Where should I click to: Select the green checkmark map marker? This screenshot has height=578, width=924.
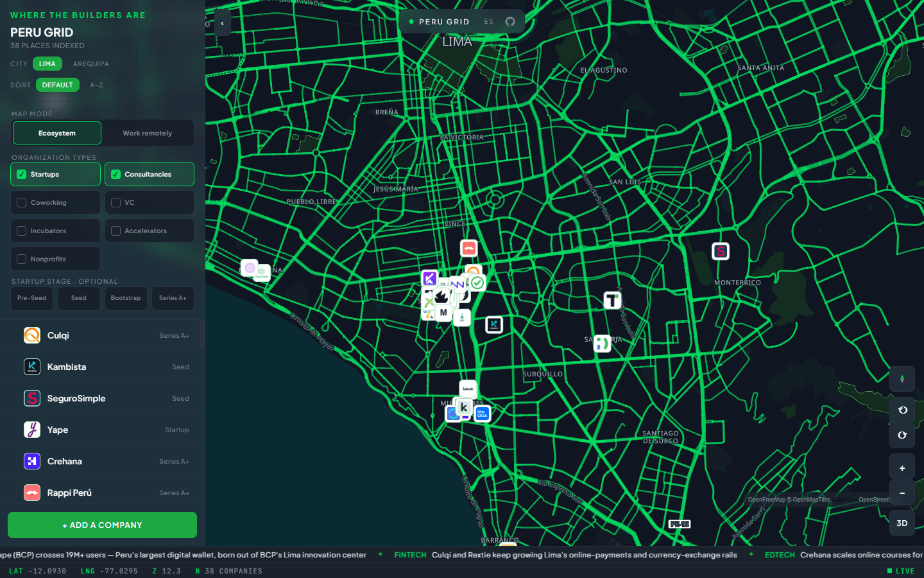point(477,283)
